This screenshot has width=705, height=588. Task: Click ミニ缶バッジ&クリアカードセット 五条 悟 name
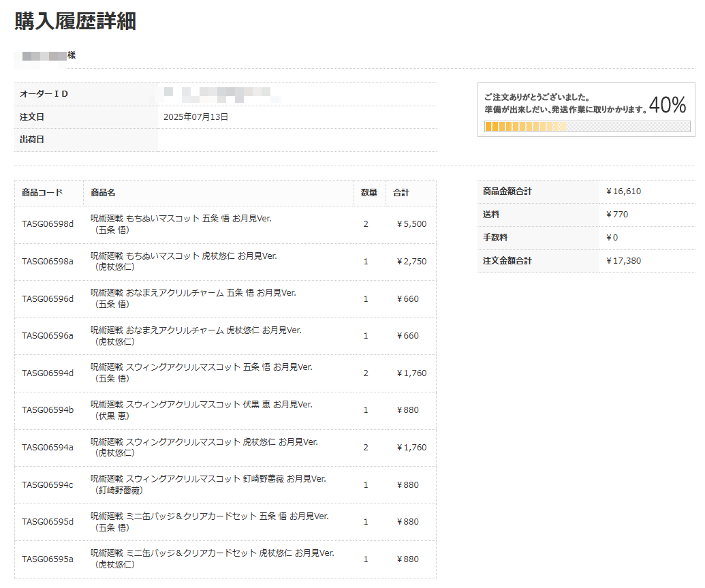210,521
